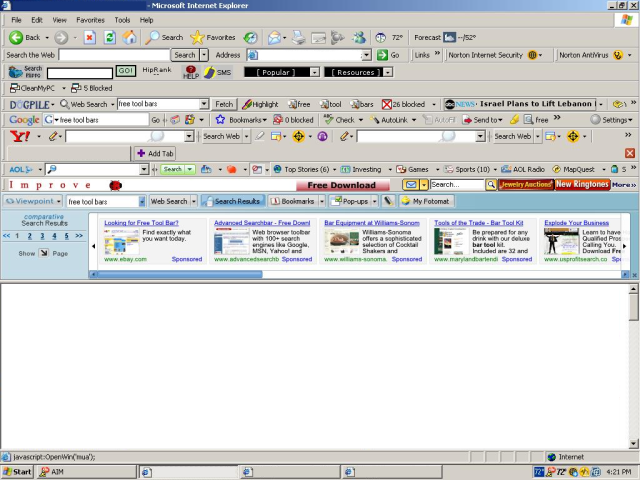Click the red close X on tab bar
Screen dimensions: 640x480
pyautogui.click(x=630, y=153)
